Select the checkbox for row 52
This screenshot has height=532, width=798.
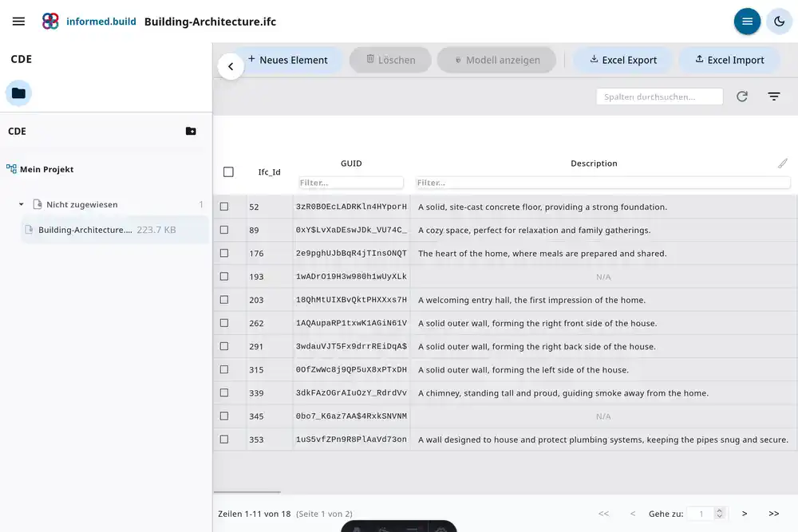coord(224,207)
